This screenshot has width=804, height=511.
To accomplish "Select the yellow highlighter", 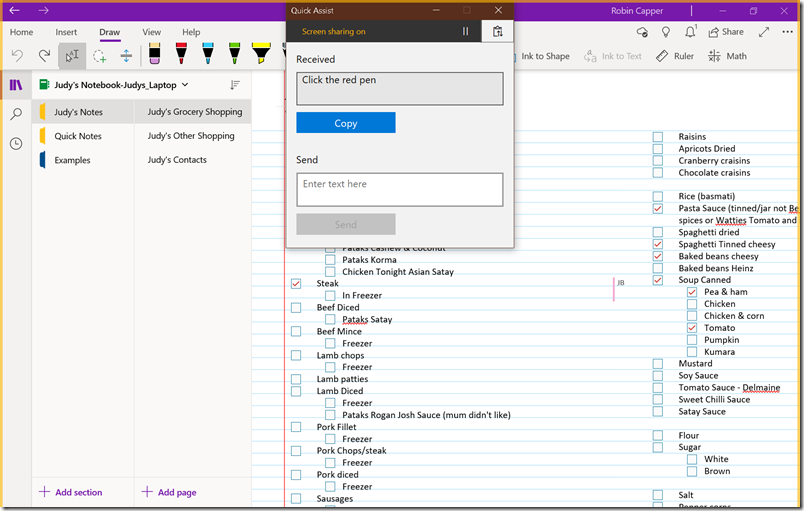I will point(260,54).
